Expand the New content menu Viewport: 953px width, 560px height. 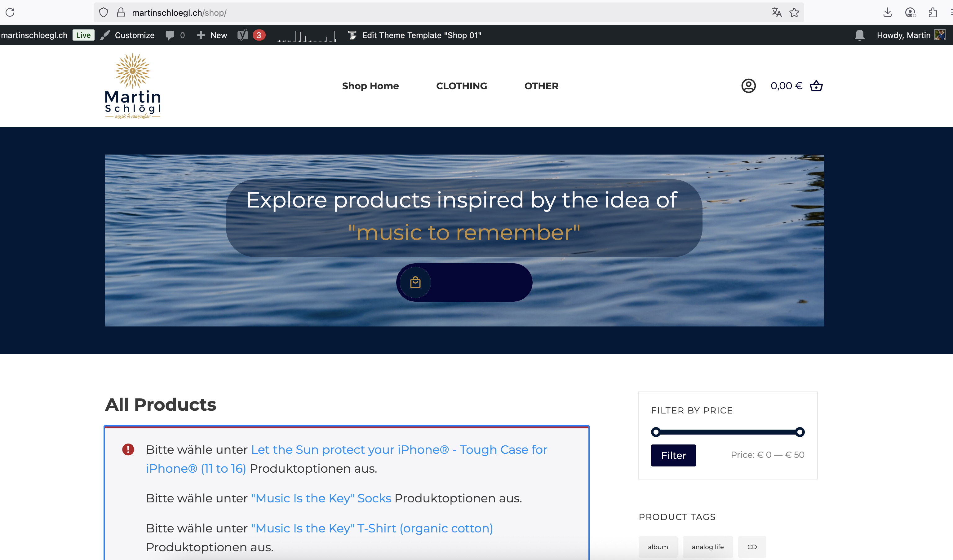[212, 35]
